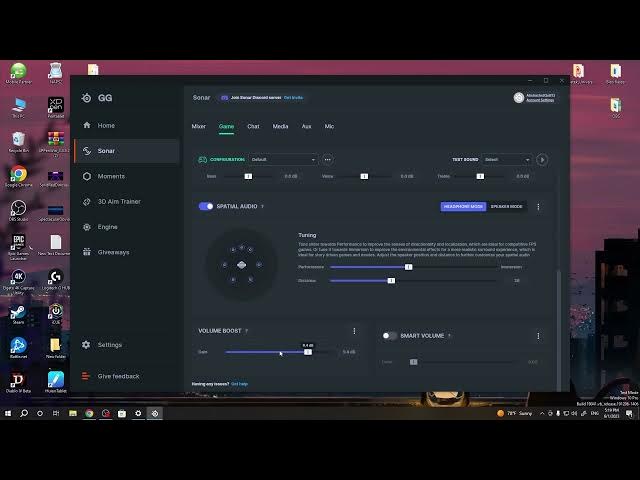Switch to the Media tab
This screenshot has width=640, height=480.
[280, 127]
